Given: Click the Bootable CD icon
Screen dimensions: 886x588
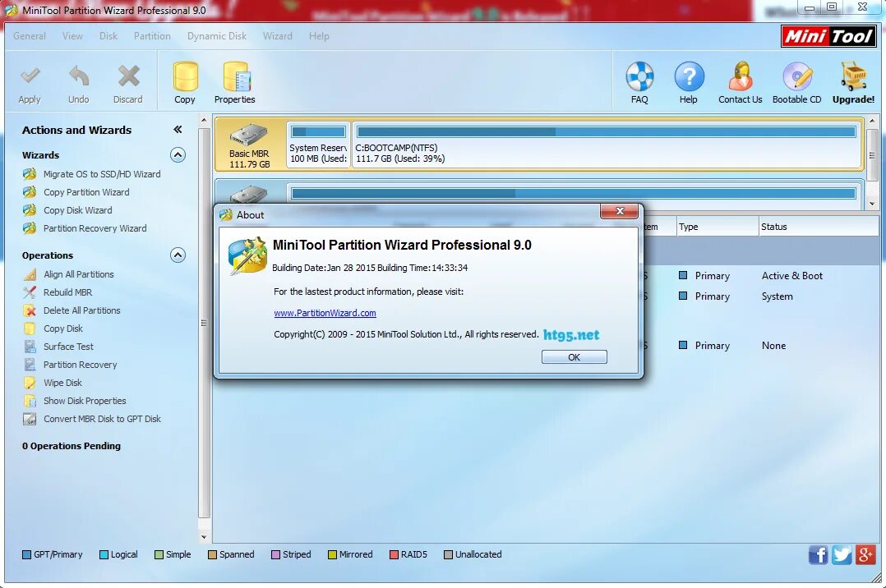Looking at the screenshot, I should [796, 76].
